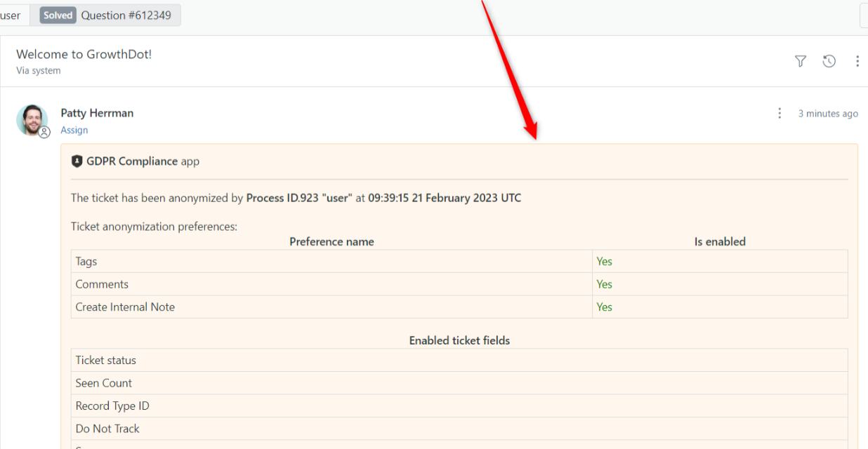Switch to the user tab

[13, 15]
